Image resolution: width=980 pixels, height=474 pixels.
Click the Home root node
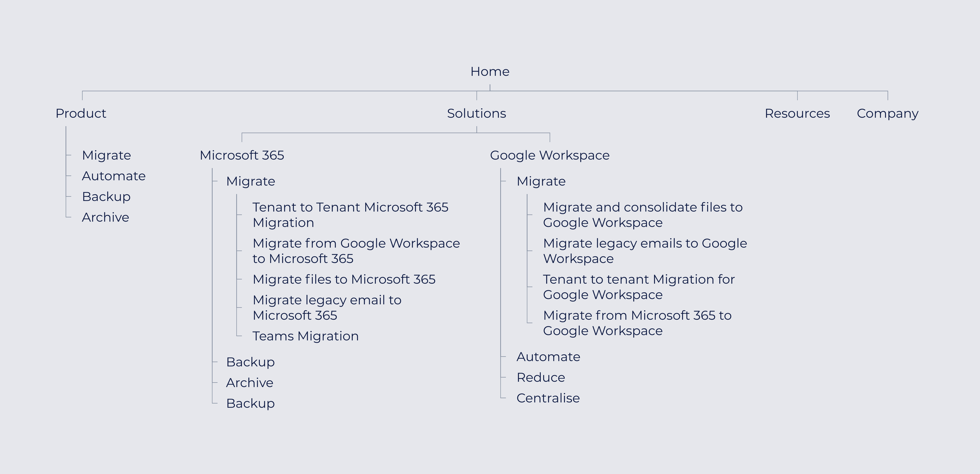click(x=490, y=72)
